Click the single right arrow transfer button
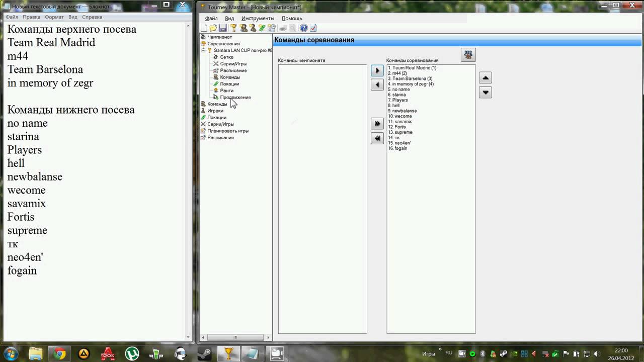 [377, 71]
